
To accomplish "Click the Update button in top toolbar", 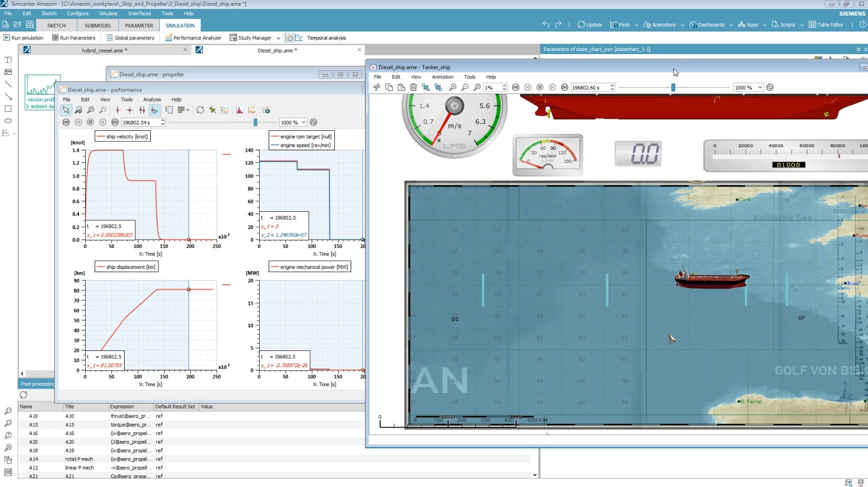I will [x=590, y=25].
